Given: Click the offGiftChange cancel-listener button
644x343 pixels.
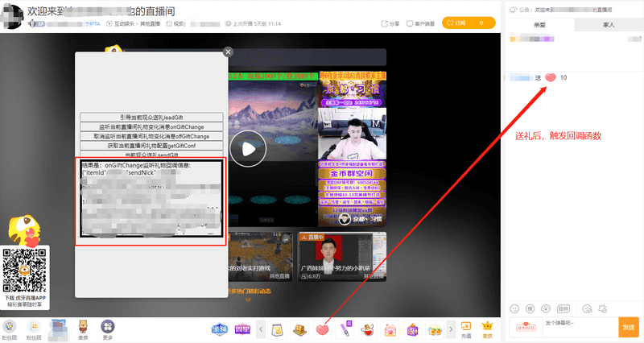Looking at the screenshot, I should click(151, 136).
